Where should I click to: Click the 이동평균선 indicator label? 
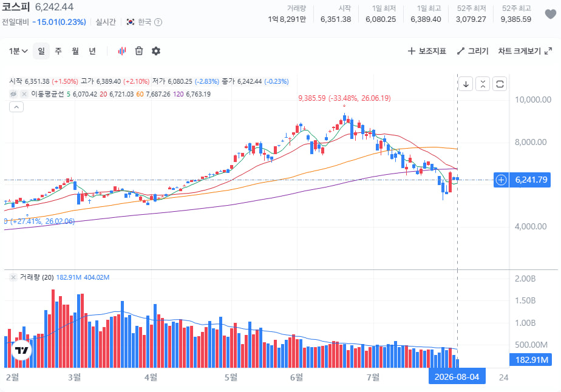click(x=47, y=94)
